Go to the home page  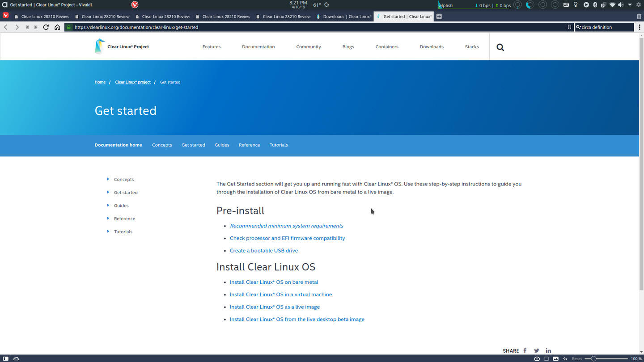(x=57, y=27)
